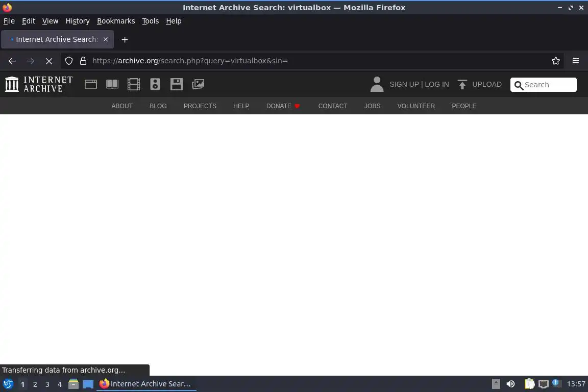
Task: Open the Images icon
Action: 198,84
